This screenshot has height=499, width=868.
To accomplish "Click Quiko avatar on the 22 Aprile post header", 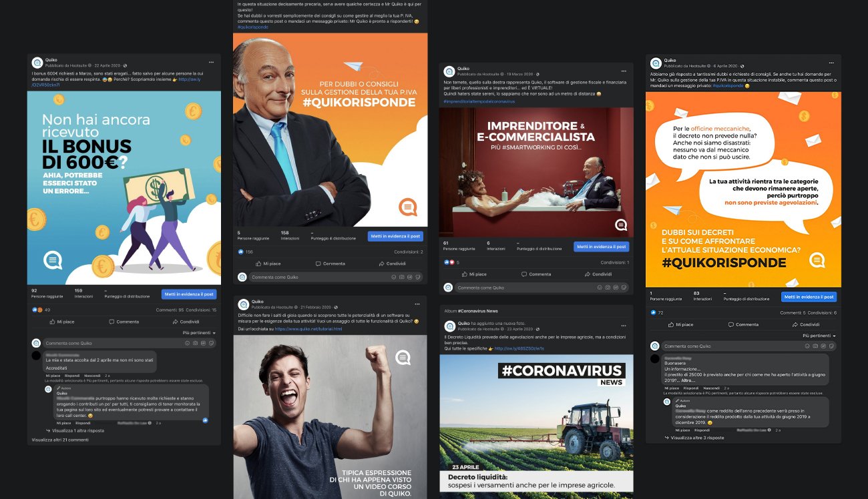I will [37, 63].
